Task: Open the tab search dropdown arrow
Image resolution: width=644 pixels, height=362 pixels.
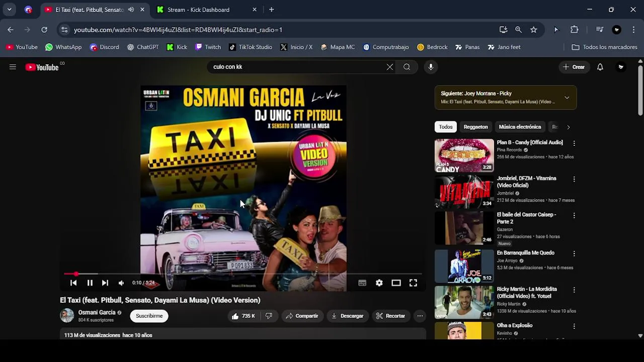Action: pos(9,10)
